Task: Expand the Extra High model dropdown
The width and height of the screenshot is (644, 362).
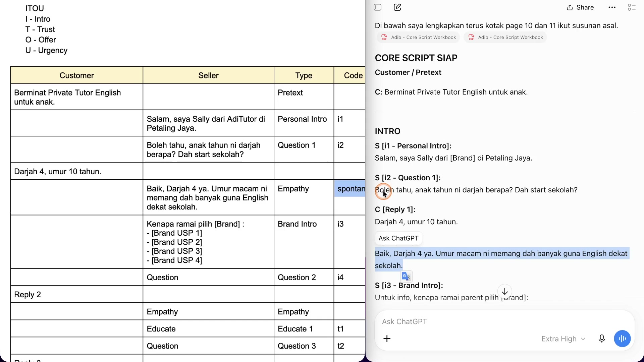Action: click(563, 339)
